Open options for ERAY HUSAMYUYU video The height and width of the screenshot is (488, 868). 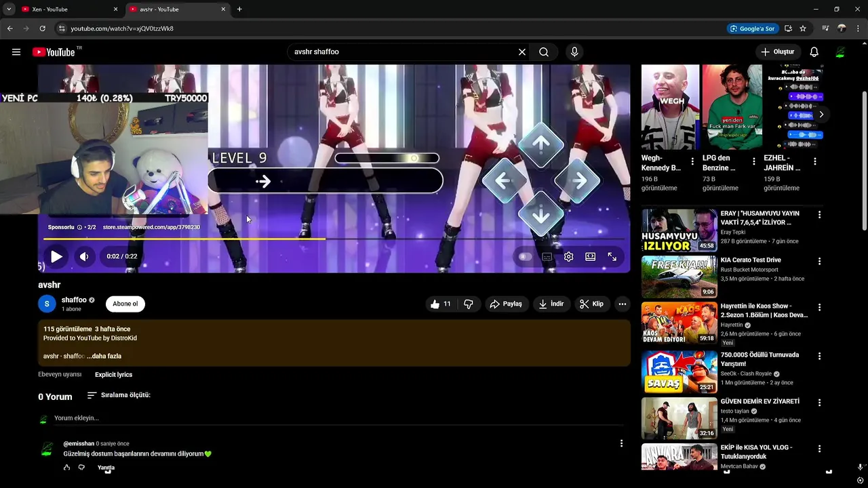tap(819, 215)
